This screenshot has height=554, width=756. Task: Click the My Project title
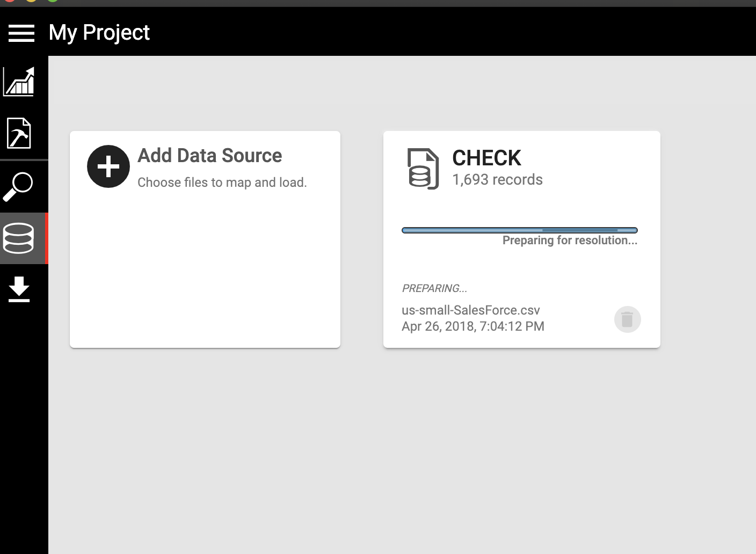tap(99, 33)
